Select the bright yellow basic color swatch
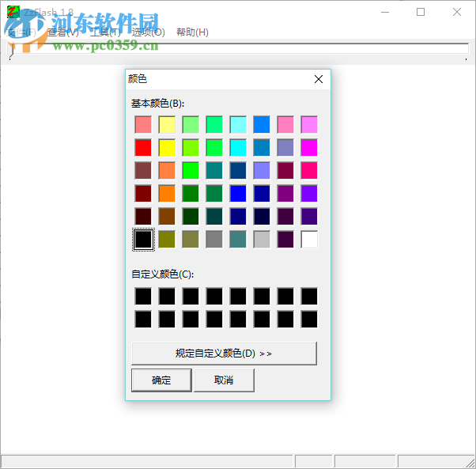This screenshot has width=476, height=469. 167,148
